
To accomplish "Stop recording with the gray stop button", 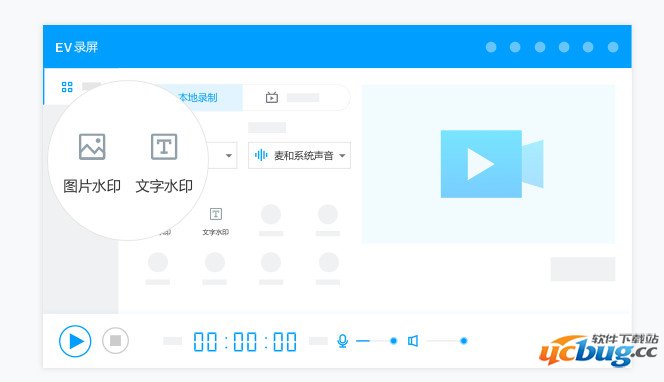I will coord(115,340).
